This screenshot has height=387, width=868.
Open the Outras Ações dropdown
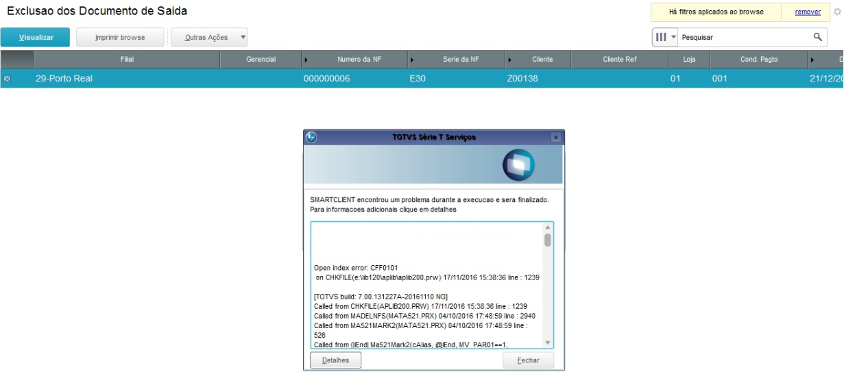point(210,37)
